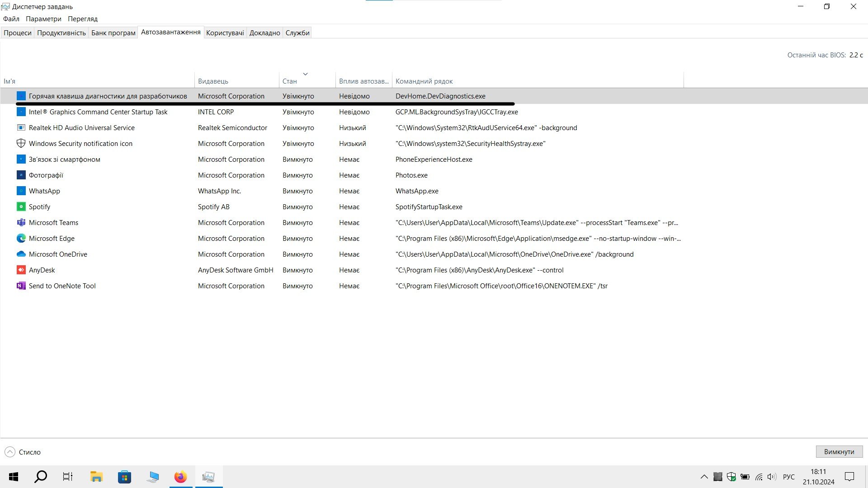Click the Send to OneNote Tool icon
The image size is (868, 488).
21,286
